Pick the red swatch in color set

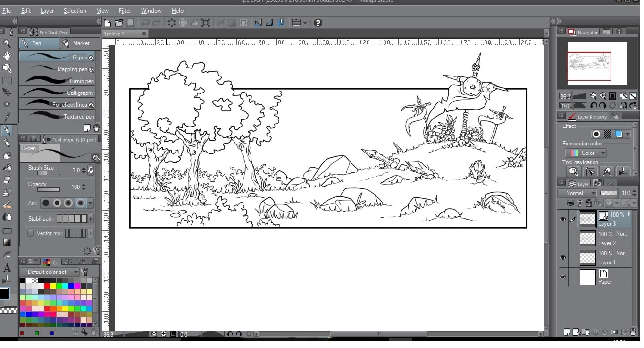click(x=47, y=286)
